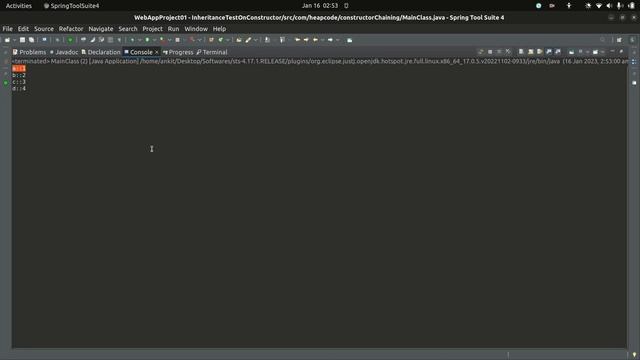This screenshot has width=640, height=360.
Task: Open the Run dropdown arrow
Action: (154, 40)
